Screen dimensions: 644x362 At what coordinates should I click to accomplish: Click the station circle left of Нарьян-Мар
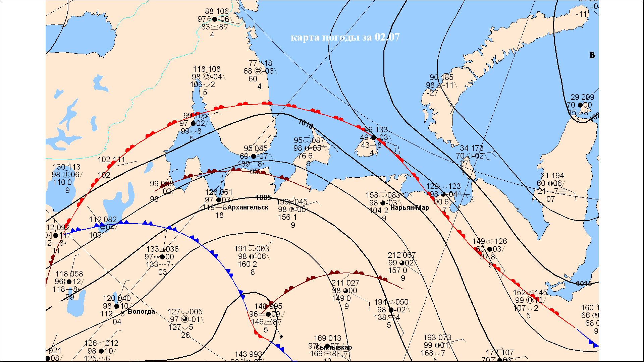click(383, 203)
